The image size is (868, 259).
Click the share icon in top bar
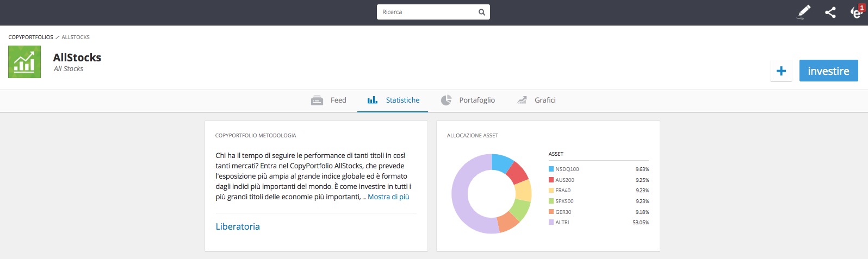830,12
